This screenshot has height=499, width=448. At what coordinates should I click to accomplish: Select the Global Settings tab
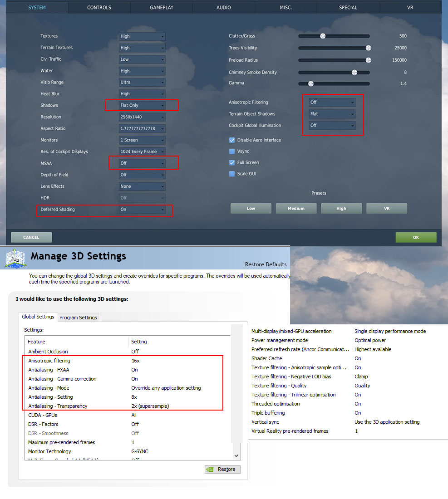click(x=38, y=317)
